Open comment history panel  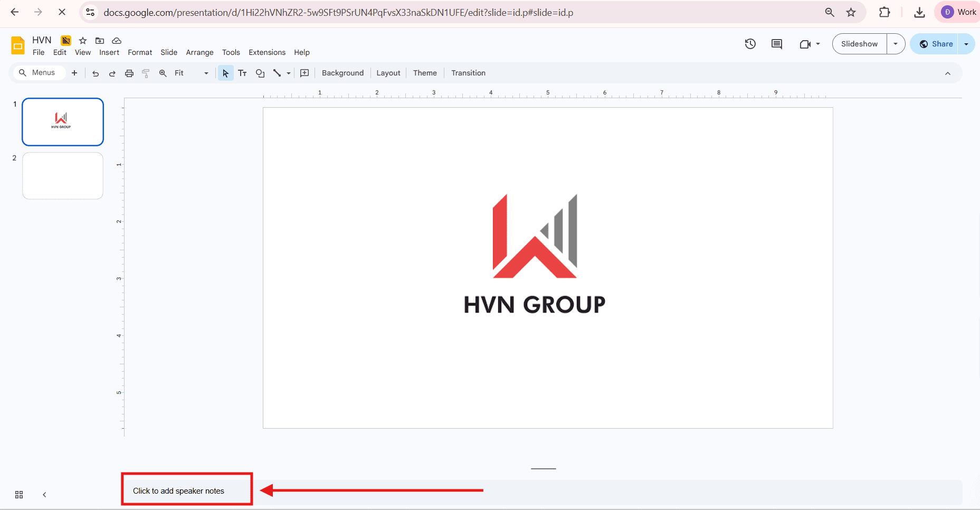(776, 44)
